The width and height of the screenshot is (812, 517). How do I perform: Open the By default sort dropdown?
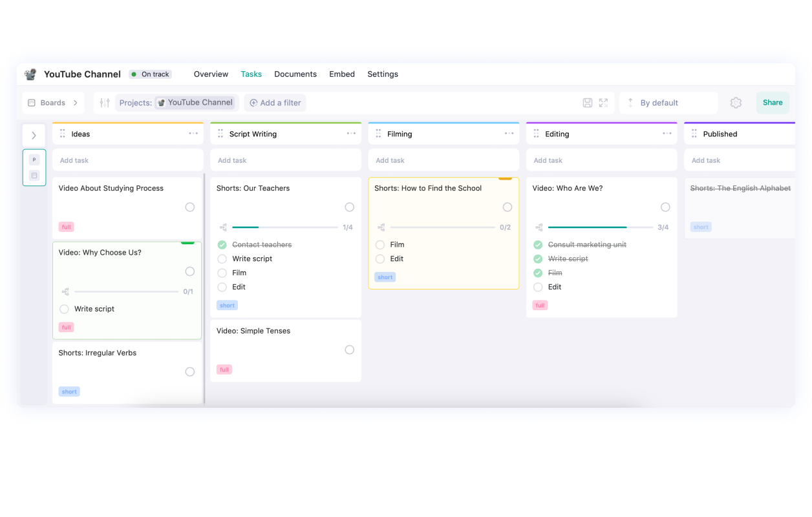[x=668, y=103]
